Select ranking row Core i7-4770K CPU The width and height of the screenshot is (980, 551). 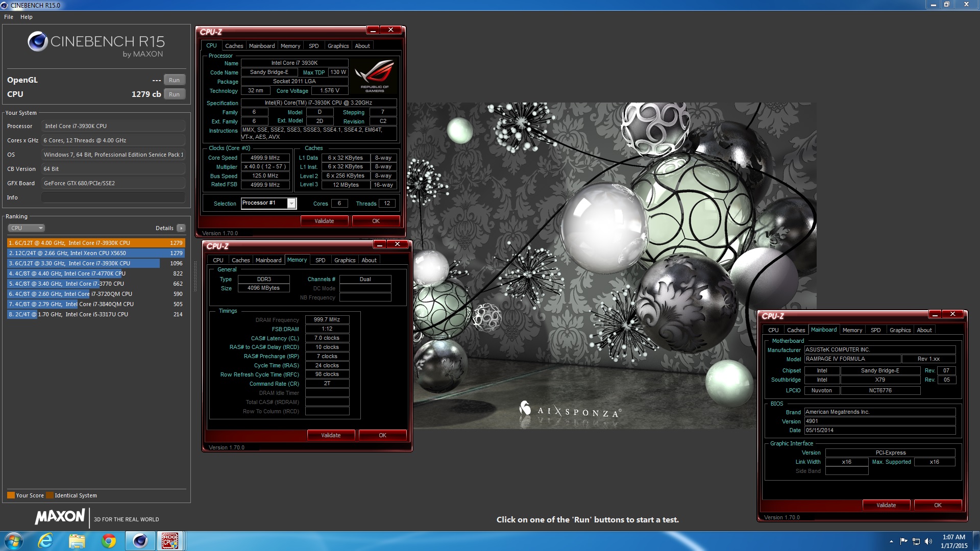click(x=95, y=273)
